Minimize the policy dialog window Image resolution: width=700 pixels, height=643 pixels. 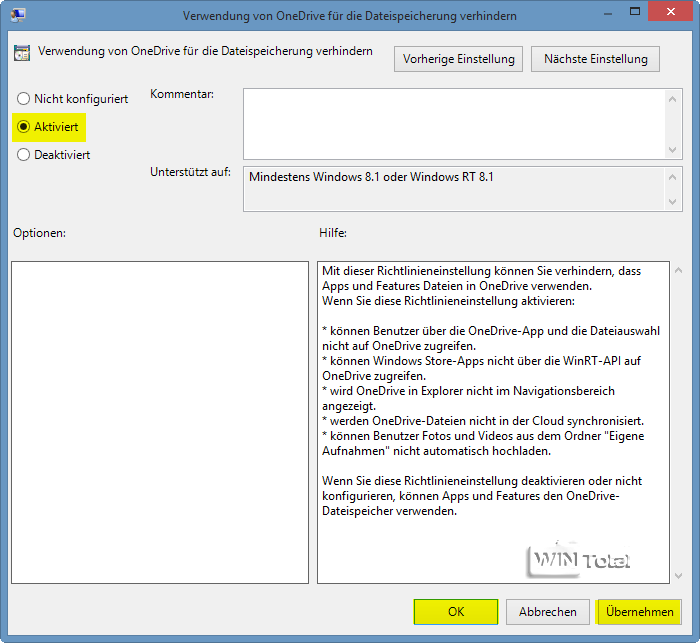[x=608, y=13]
